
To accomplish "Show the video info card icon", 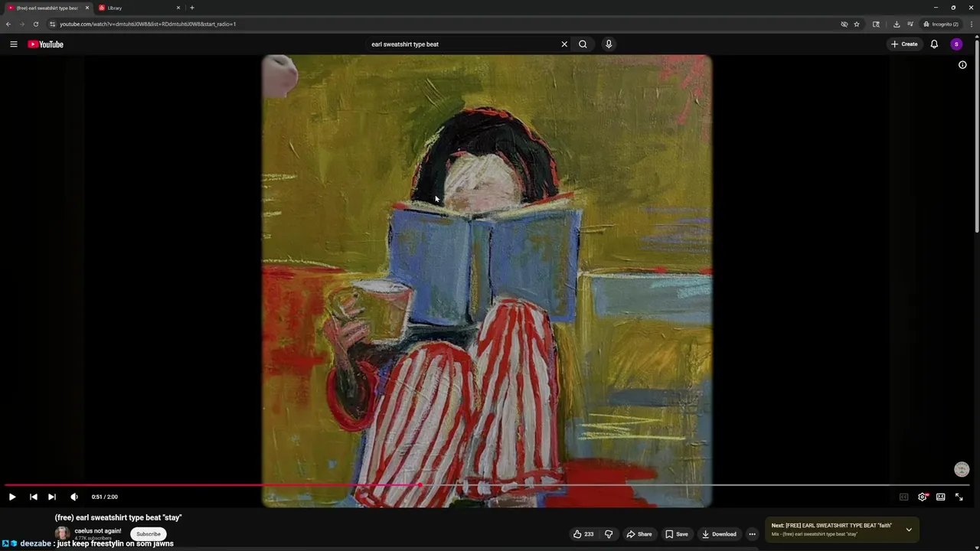I will tap(962, 65).
